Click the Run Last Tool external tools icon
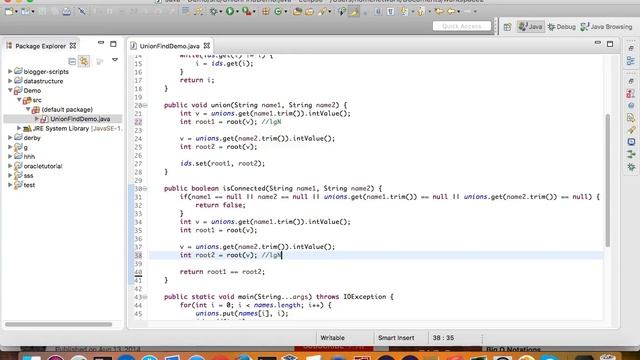 point(247,12)
